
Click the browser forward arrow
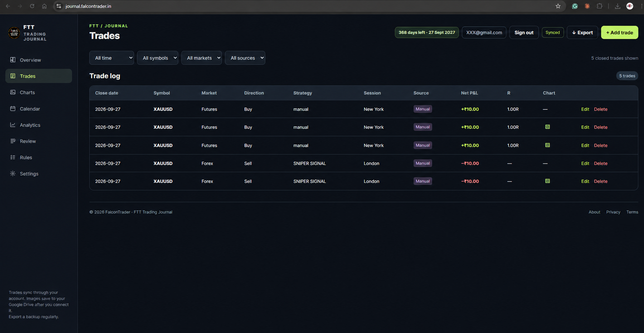20,6
